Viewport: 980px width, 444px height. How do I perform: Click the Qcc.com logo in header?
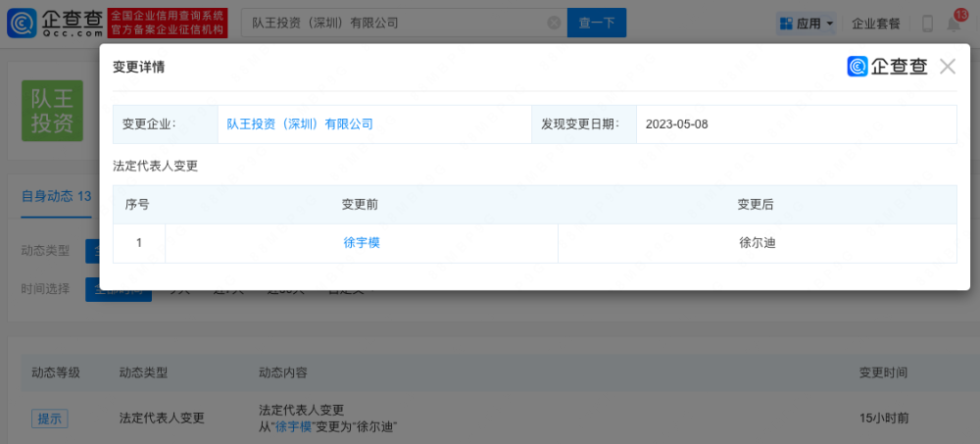(x=55, y=24)
